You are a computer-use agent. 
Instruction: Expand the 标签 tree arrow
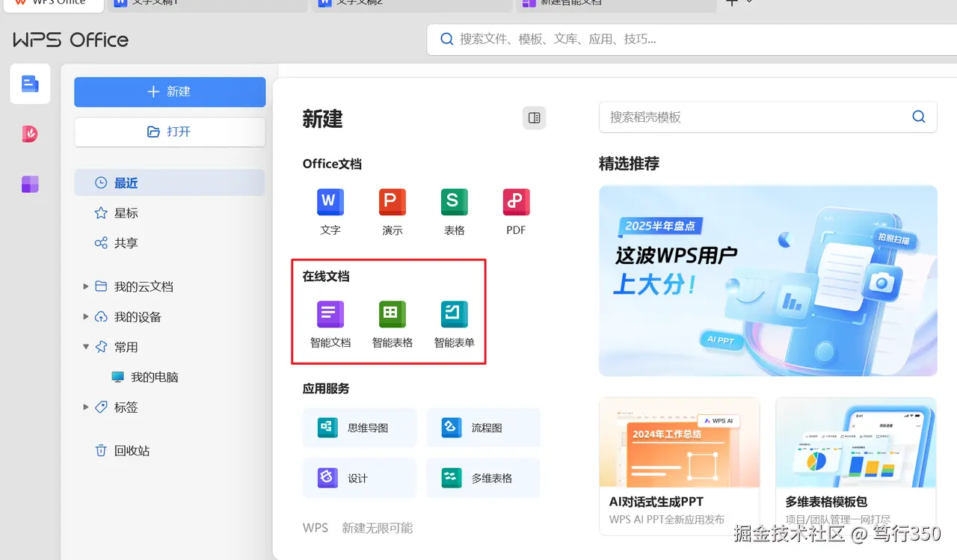click(86, 407)
